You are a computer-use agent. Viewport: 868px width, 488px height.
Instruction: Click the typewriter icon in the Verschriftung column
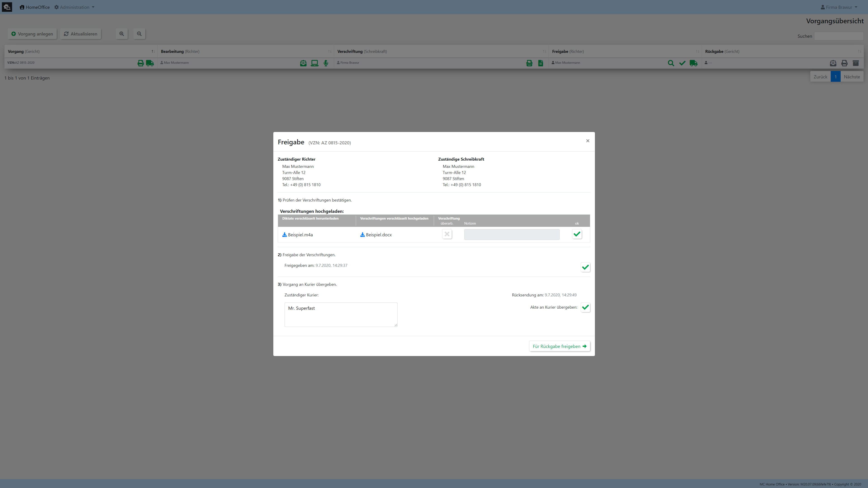click(529, 63)
